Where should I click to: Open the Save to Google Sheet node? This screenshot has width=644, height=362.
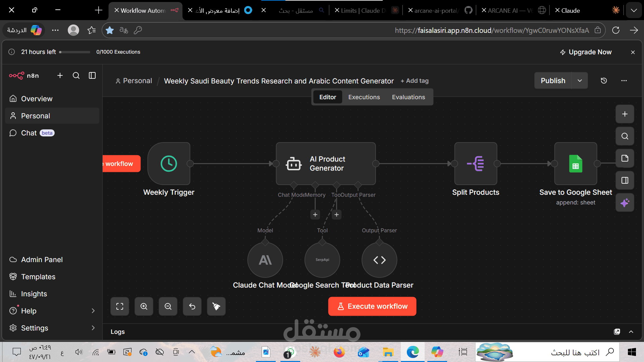tap(576, 164)
